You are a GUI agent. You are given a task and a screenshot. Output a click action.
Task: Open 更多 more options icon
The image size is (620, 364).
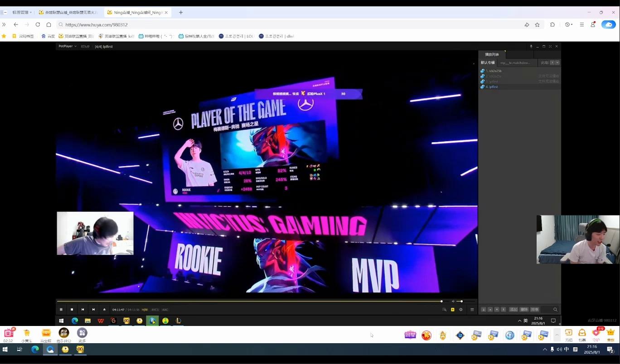point(82,335)
